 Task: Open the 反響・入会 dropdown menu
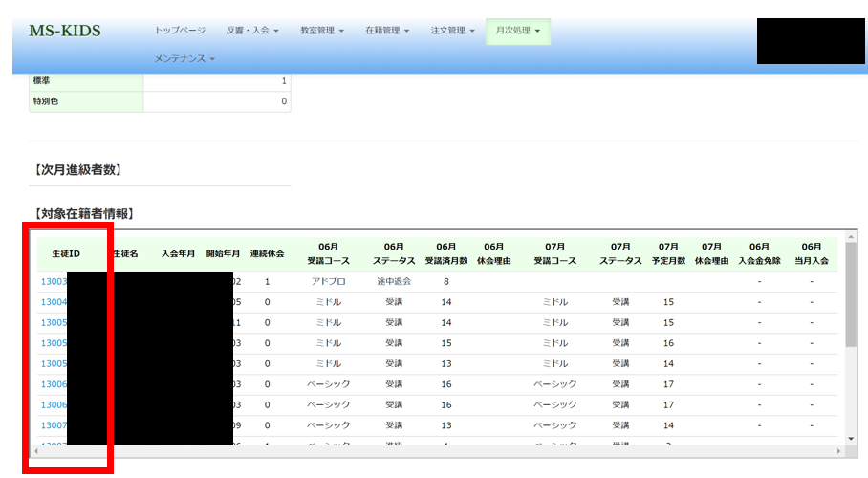click(x=252, y=31)
